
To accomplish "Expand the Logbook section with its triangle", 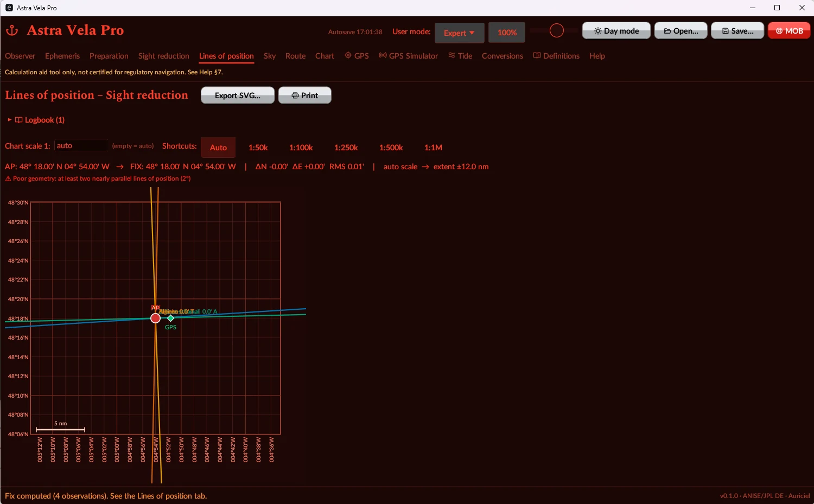I will 9,120.
